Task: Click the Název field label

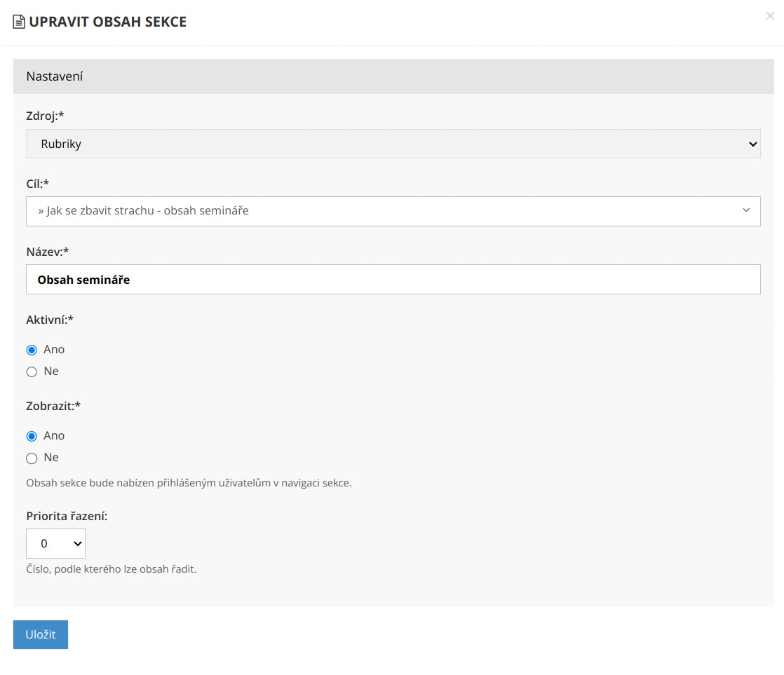Action: (47, 252)
